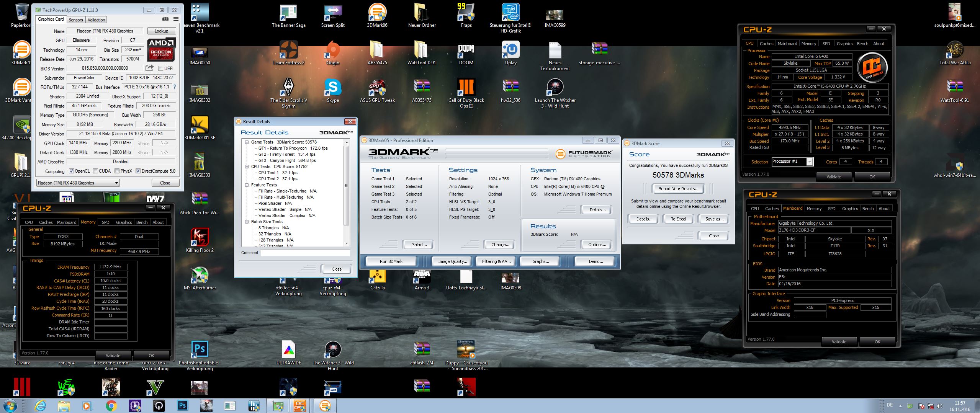
Task: Open Killing Floor 2 shortcut
Action: (x=200, y=240)
